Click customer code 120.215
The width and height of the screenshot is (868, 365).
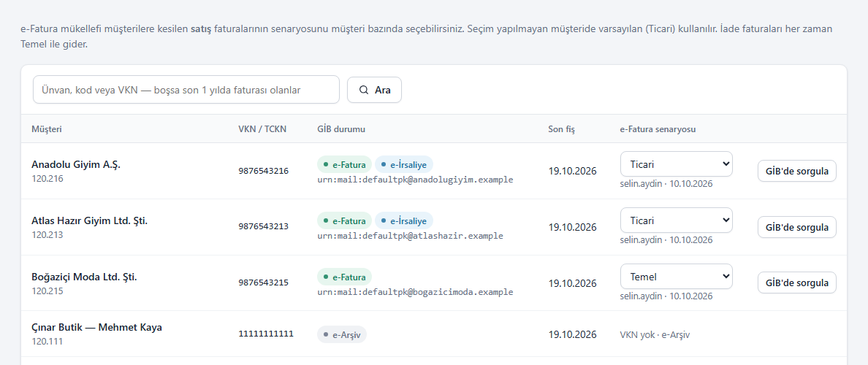(47, 291)
